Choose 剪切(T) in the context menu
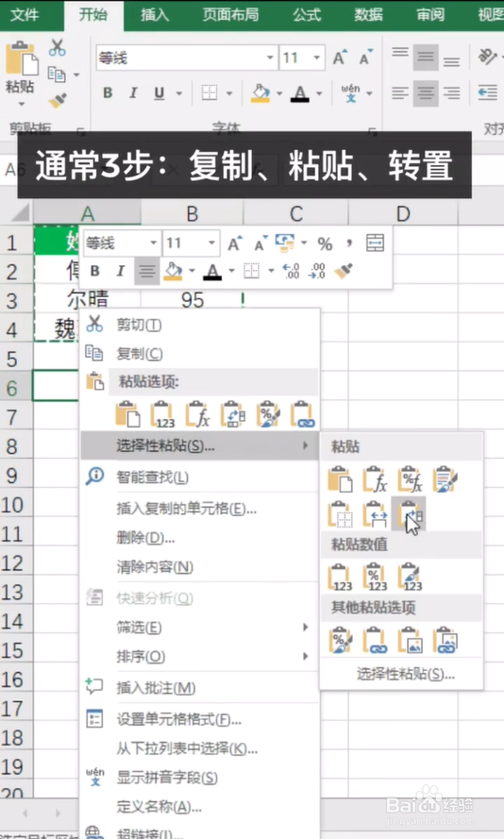Viewport: 504px width, 839px height. point(200,325)
